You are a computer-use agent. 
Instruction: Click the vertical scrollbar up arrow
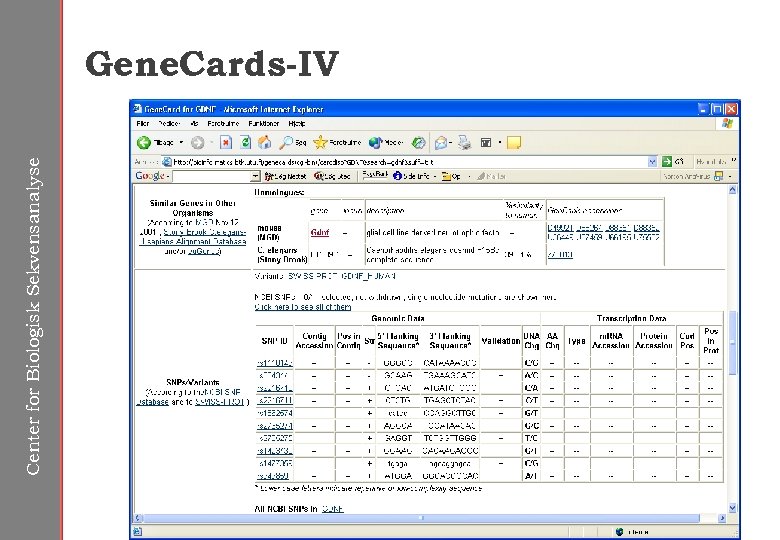click(732, 190)
